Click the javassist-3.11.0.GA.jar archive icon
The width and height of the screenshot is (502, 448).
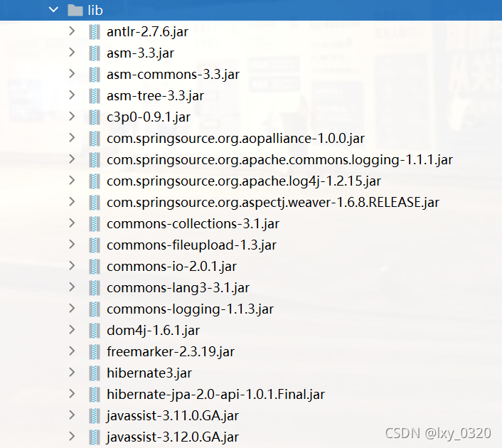coord(95,416)
